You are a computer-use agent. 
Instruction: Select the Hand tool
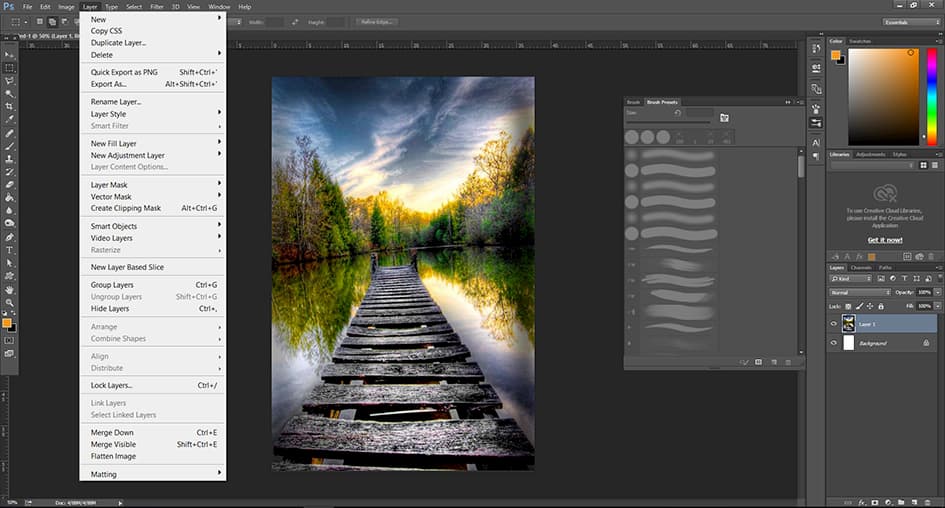click(x=10, y=289)
